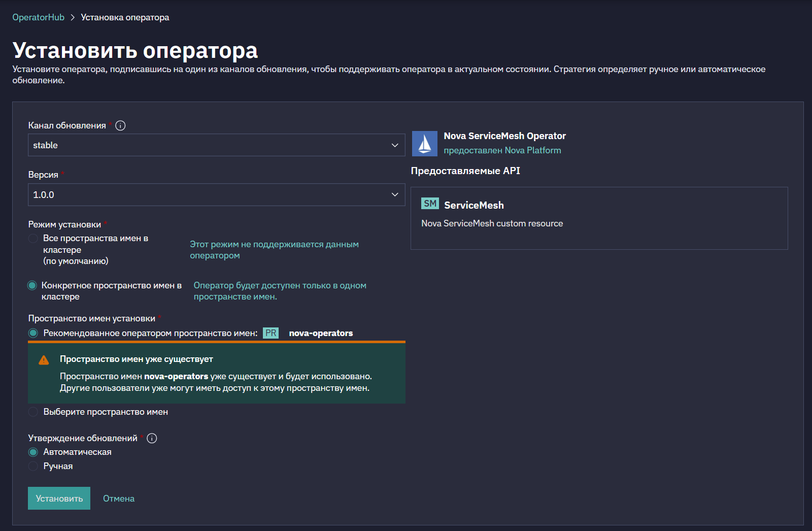Choose Рекомендованное оператором пространство имен option

click(x=33, y=333)
